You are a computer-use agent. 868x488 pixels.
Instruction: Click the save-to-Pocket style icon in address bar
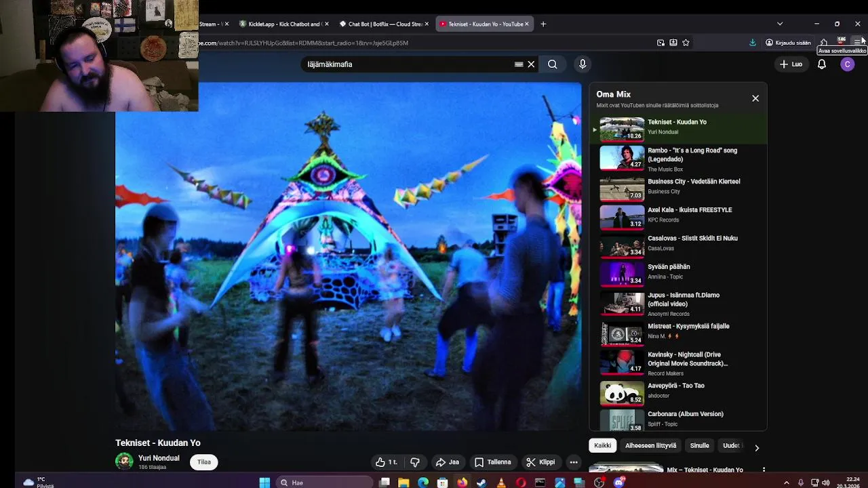673,43
